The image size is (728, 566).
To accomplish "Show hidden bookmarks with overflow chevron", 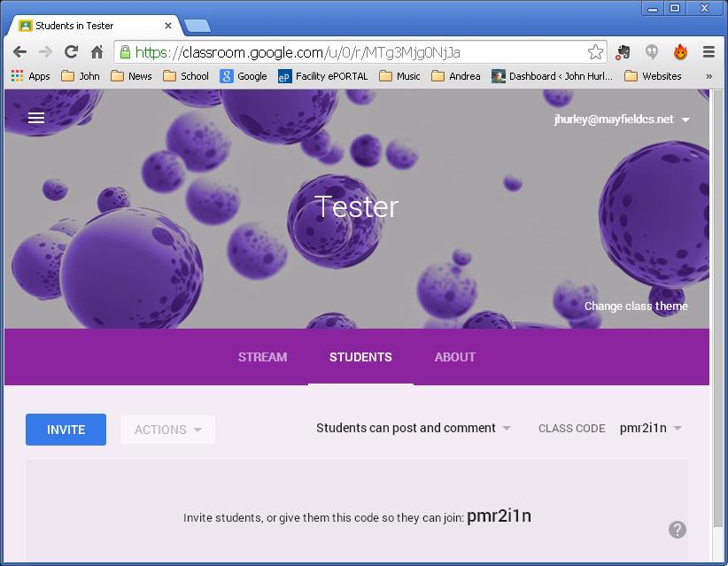I will [x=709, y=76].
